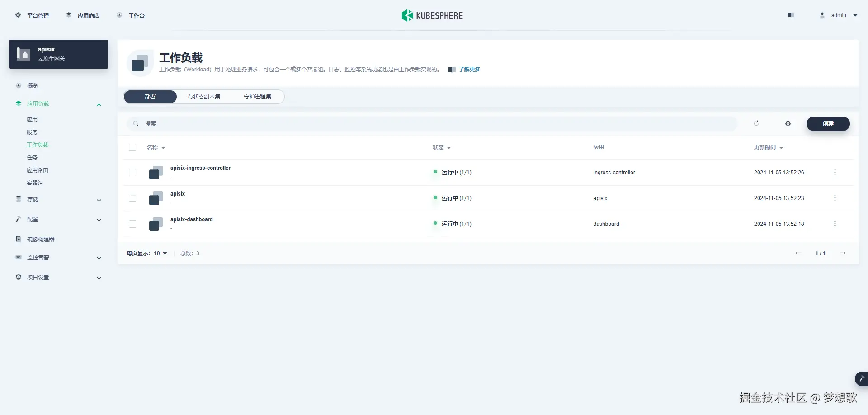Viewport: 868px width, 415px height.
Task: Open the 平台管理 platform management menu
Action: pos(32,15)
